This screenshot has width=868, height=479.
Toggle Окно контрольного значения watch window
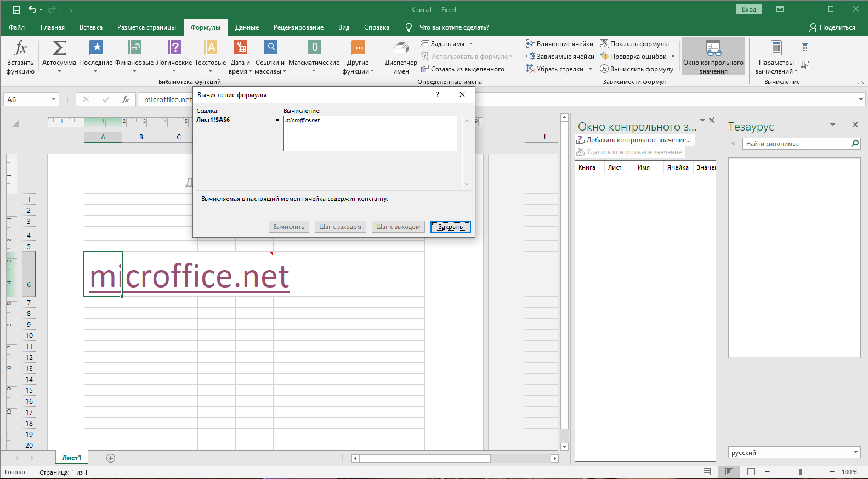pos(713,56)
